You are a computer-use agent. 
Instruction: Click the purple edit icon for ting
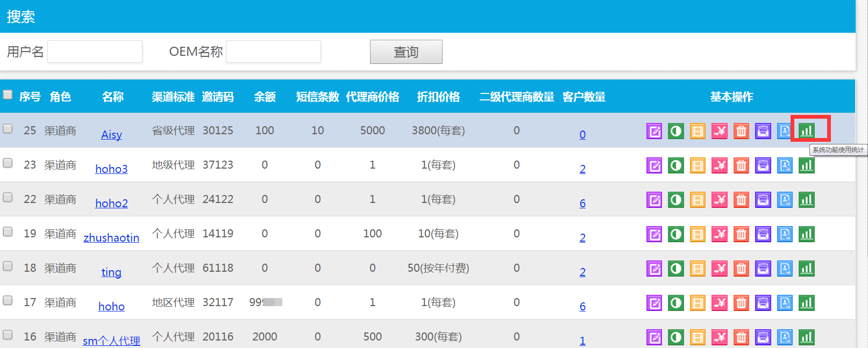(x=654, y=269)
